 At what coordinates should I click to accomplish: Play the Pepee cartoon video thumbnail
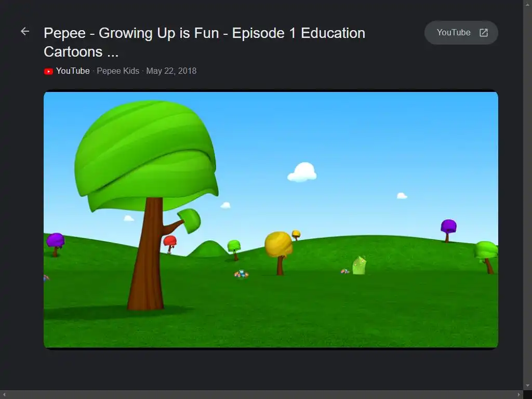(x=271, y=220)
